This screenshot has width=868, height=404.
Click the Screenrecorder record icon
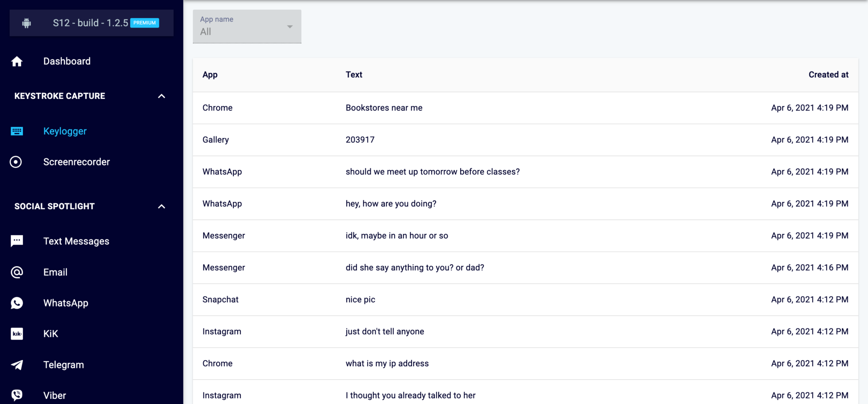[x=16, y=162]
